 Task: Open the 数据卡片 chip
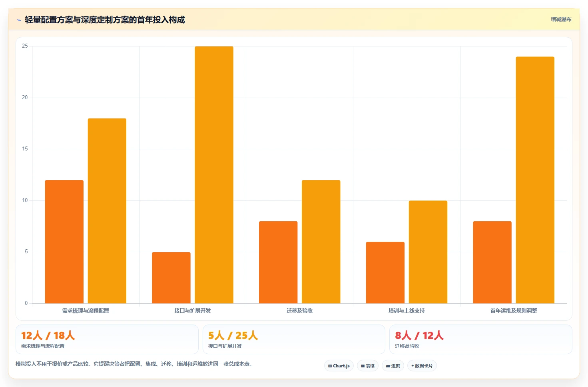tap(422, 366)
